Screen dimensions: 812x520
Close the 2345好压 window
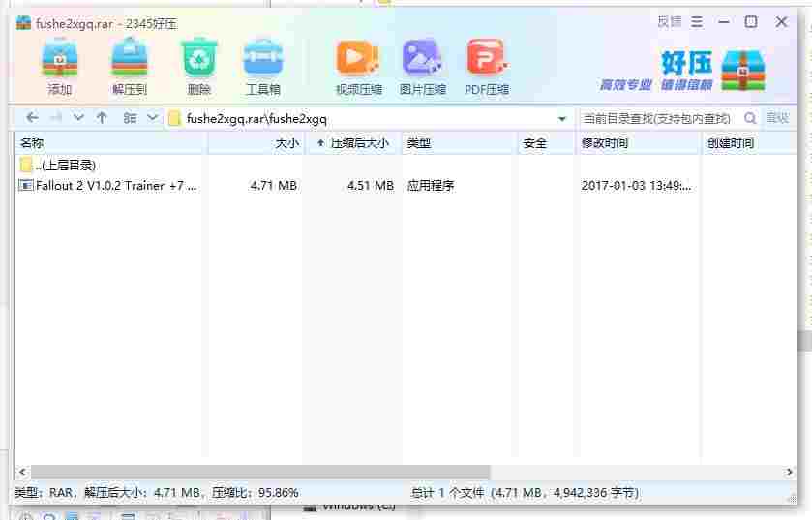coord(781,21)
